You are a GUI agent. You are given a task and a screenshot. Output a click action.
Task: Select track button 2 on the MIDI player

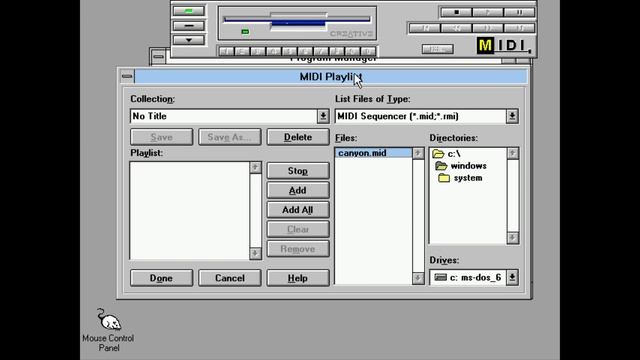pos(242,51)
